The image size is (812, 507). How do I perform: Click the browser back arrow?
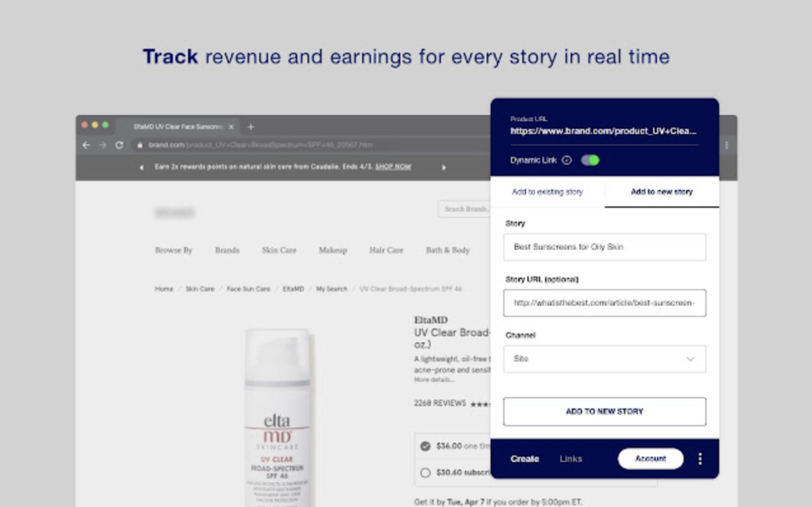pyautogui.click(x=86, y=145)
